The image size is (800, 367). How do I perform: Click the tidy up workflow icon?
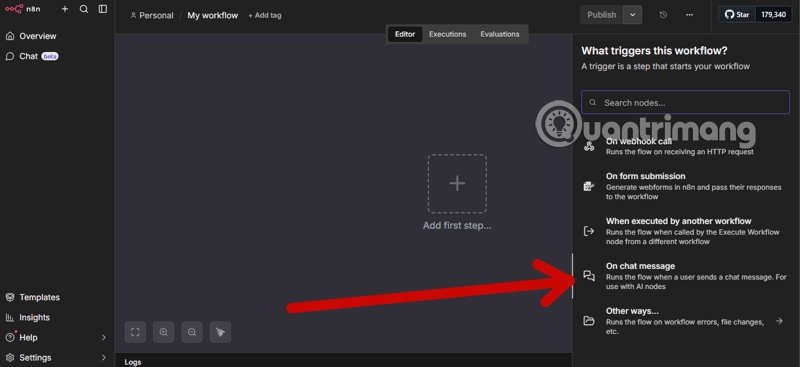coord(220,332)
